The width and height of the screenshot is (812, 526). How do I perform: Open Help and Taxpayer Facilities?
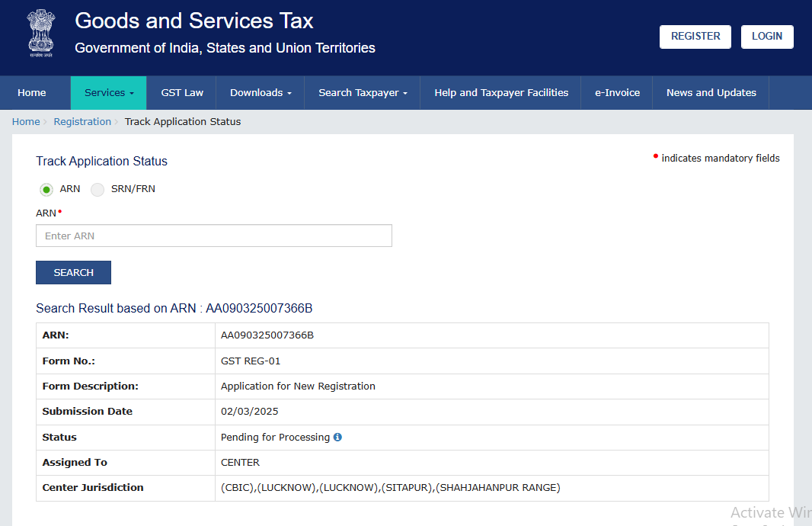pyautogui.click(x=500, y=93)
